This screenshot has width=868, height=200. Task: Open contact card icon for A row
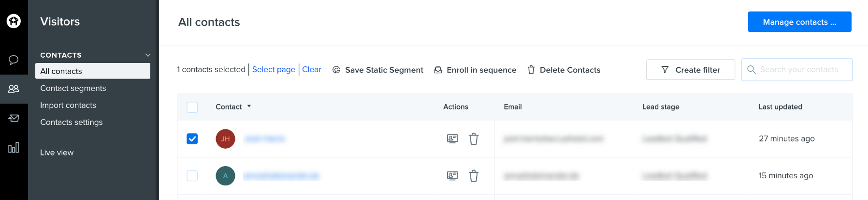452,176
